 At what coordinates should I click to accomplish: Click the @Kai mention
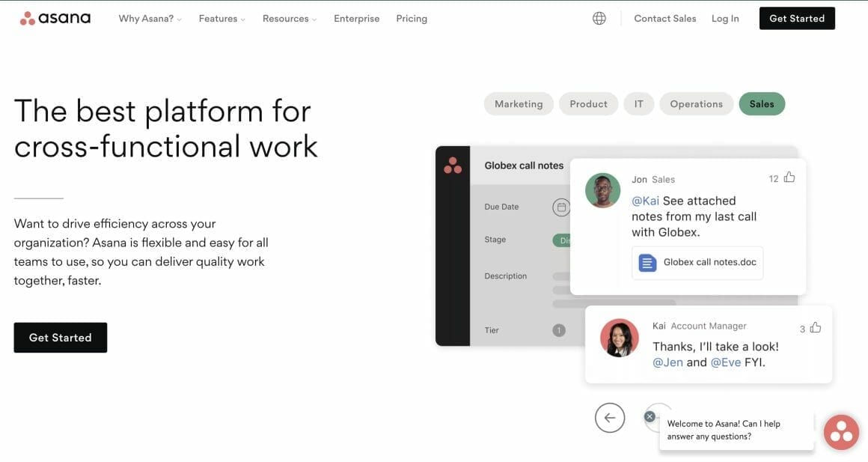point(646,201)
